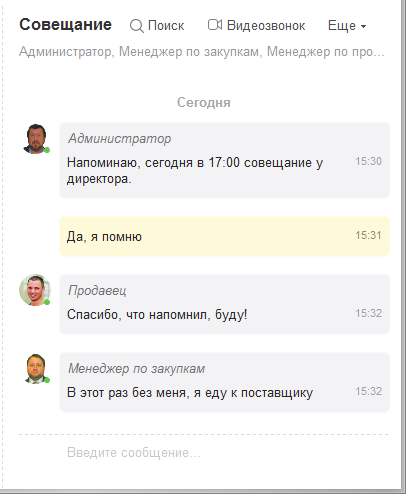Open the Менеджер по закупкам avatar
The height and width of the screenshot is (496, 408).
click(x=36, y=369)
